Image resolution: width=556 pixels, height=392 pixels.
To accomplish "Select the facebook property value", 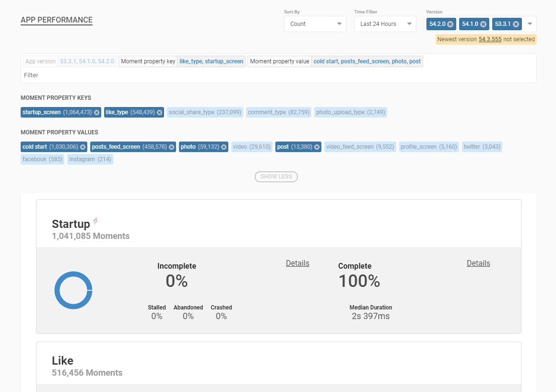I will pyautogui.click(x=43, y=159).
